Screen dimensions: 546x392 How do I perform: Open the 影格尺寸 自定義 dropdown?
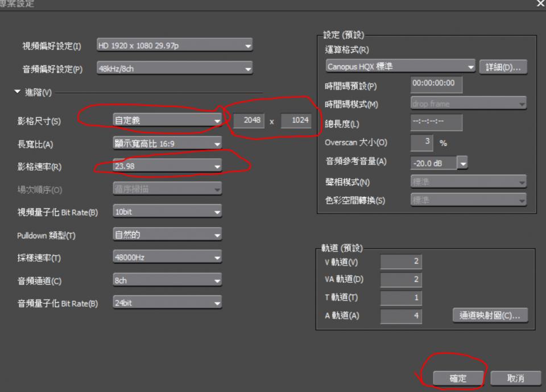pos(167,120)
